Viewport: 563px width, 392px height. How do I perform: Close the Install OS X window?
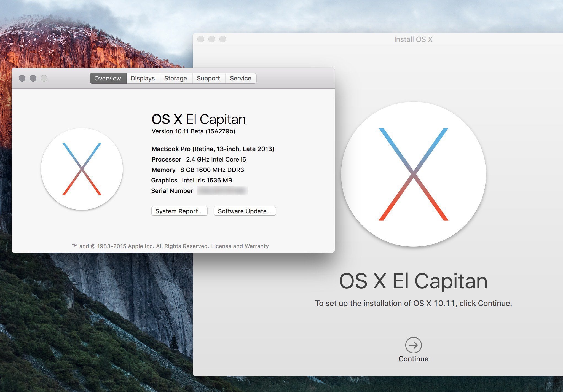[201, 39]
